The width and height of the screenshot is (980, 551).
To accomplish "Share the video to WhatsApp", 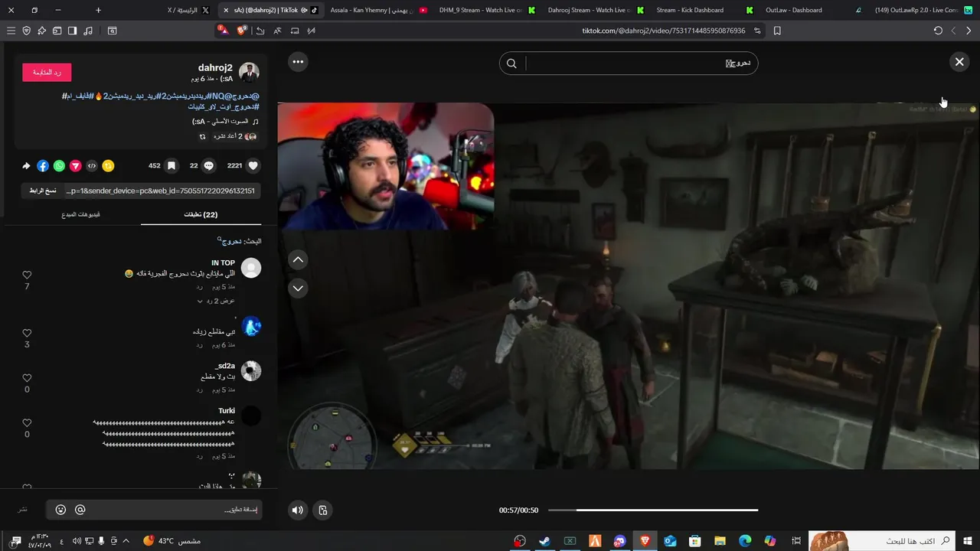I will 59,165.
